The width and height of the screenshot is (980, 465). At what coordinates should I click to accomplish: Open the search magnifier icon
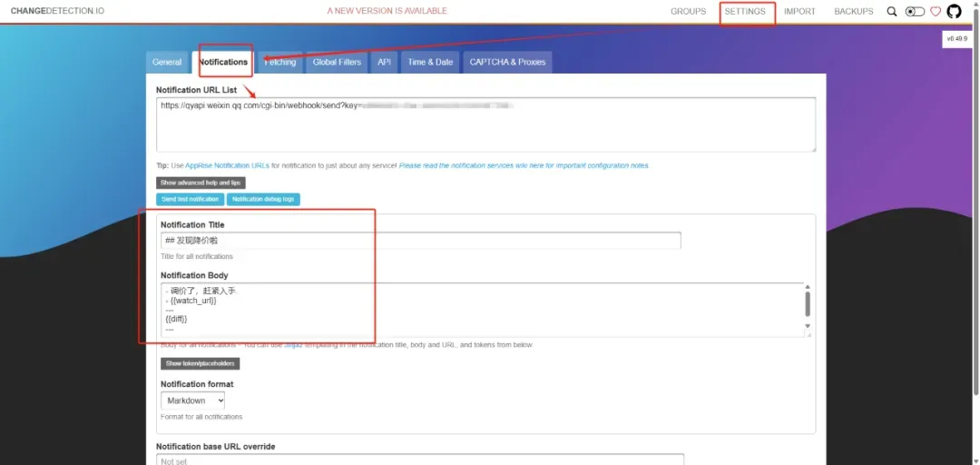(891, 12)
